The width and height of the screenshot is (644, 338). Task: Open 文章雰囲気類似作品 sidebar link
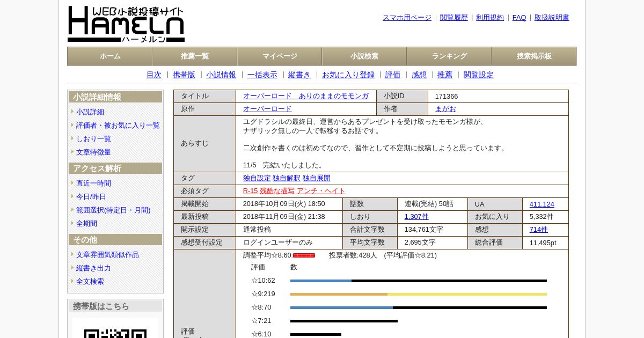[x=107, y=255]
